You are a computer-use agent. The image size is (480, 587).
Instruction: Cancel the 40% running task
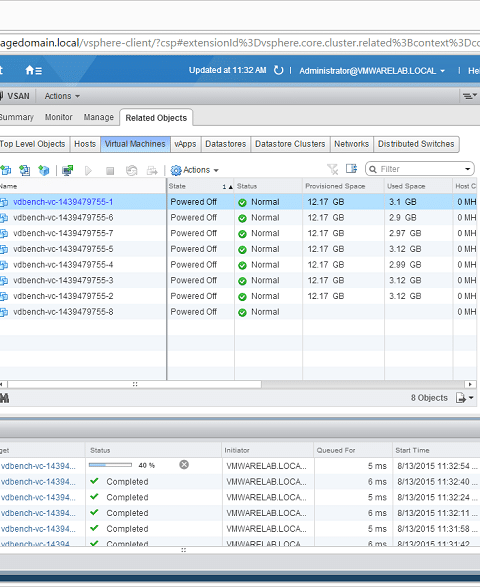pyautogui.click(x=184, y=465)
